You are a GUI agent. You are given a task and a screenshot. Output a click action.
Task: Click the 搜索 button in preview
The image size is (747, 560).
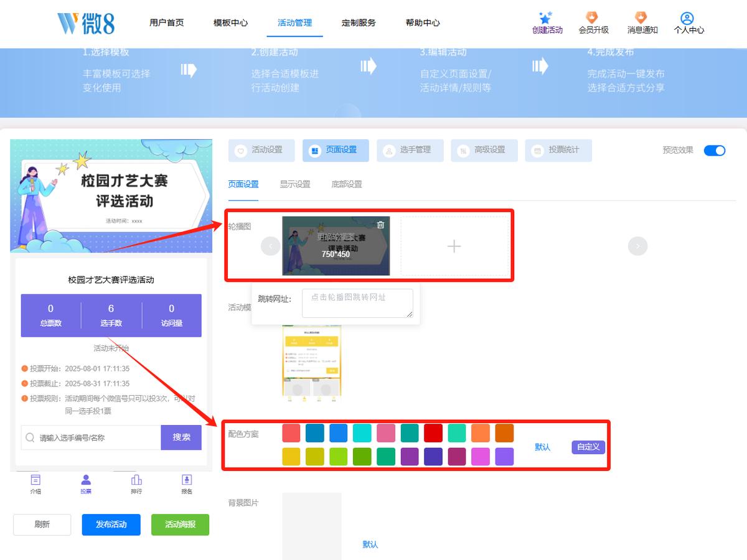[181, 437]
